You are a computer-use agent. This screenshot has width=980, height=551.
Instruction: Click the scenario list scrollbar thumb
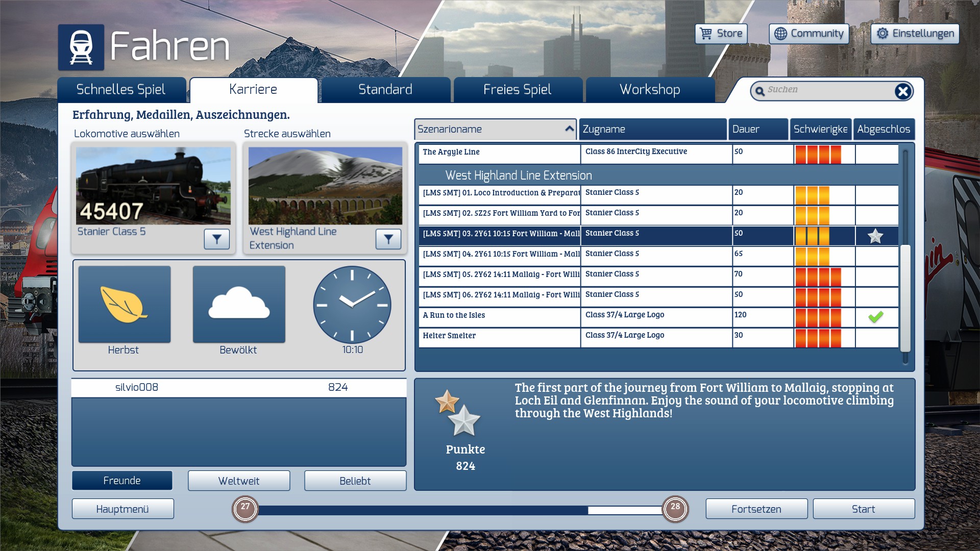(905, 298)
